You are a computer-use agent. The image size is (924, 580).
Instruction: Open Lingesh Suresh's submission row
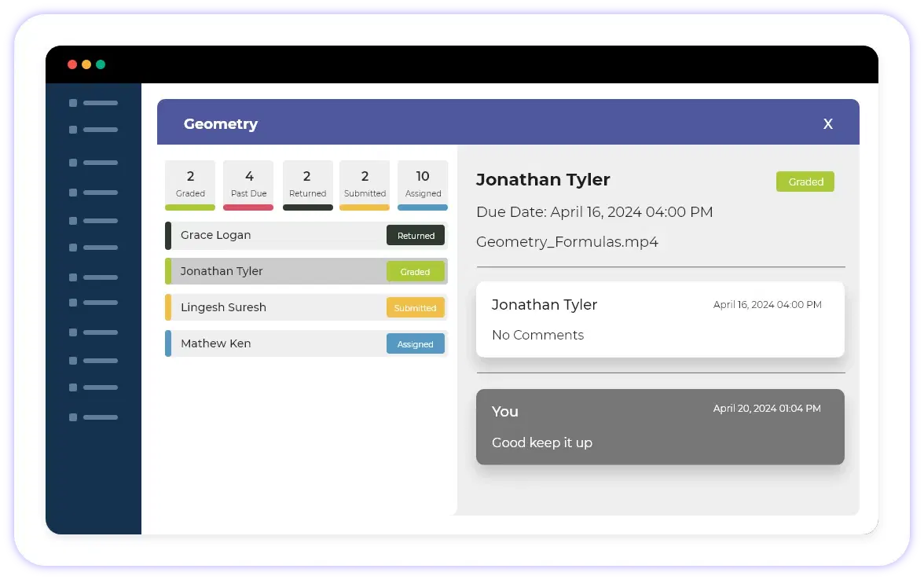[306, 307]
